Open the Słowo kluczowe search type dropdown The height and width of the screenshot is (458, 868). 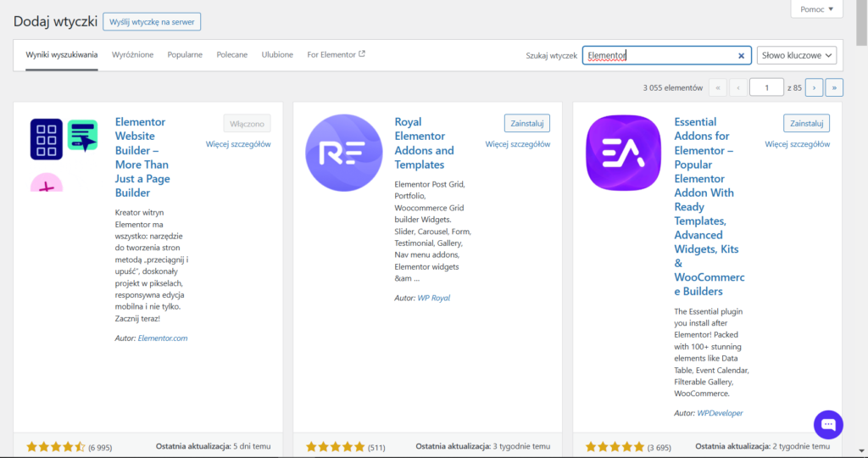(797, 55)
